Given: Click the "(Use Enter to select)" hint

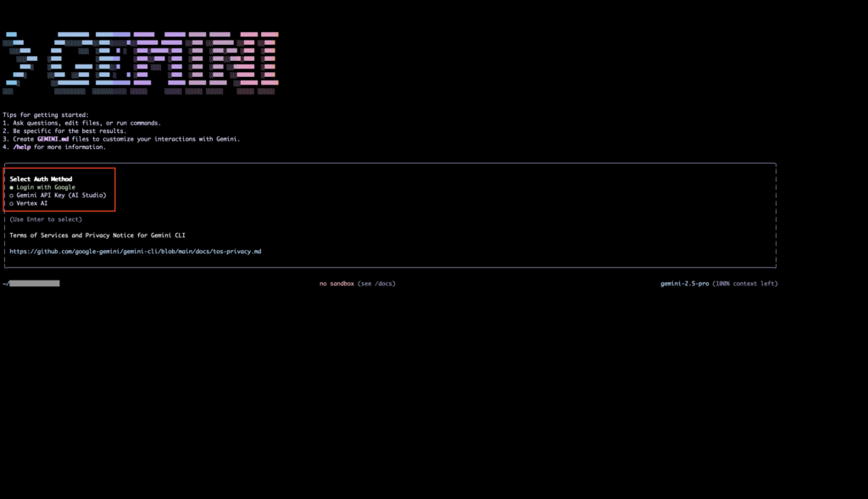Looking at the screenshot, I should click(x=46, y=219).
